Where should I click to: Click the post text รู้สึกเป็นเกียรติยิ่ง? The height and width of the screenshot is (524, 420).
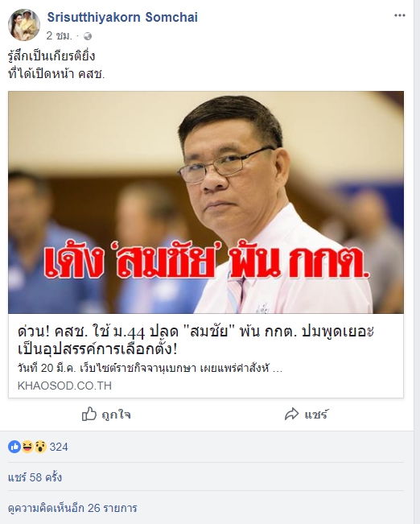click(x=51, y=56)
